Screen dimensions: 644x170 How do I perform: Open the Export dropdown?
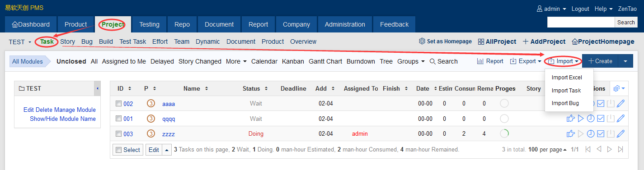[x=526, y=61]
